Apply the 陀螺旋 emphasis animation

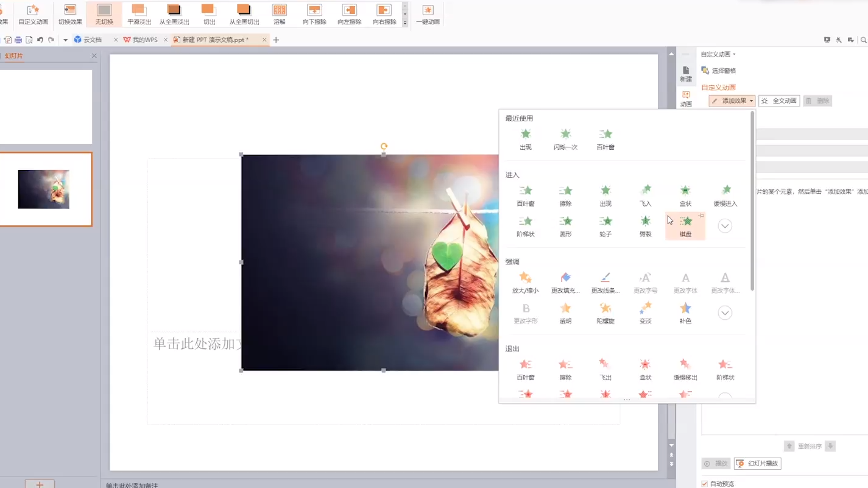(x=605, y=313)
